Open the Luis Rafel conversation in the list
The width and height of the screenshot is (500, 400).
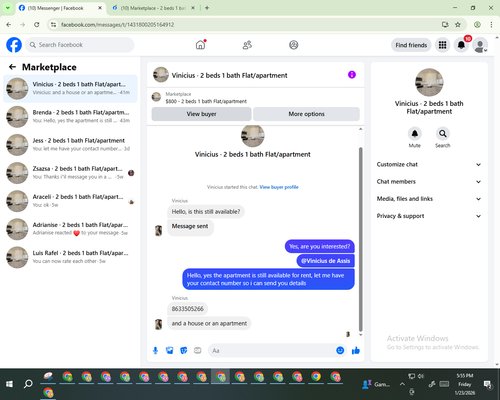[x=70, y=257]
